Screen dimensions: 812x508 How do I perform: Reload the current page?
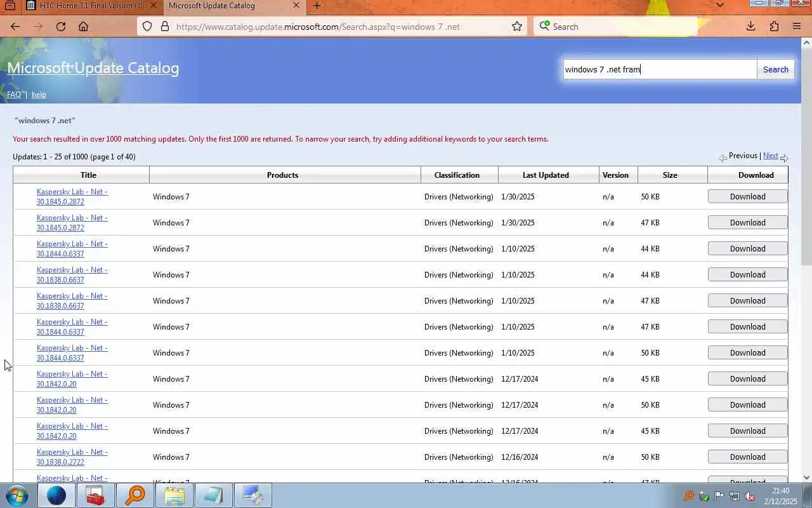(x=61, y=27)
